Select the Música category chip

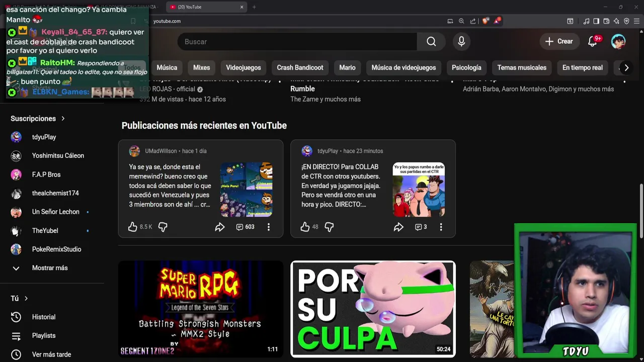point(167,67)
